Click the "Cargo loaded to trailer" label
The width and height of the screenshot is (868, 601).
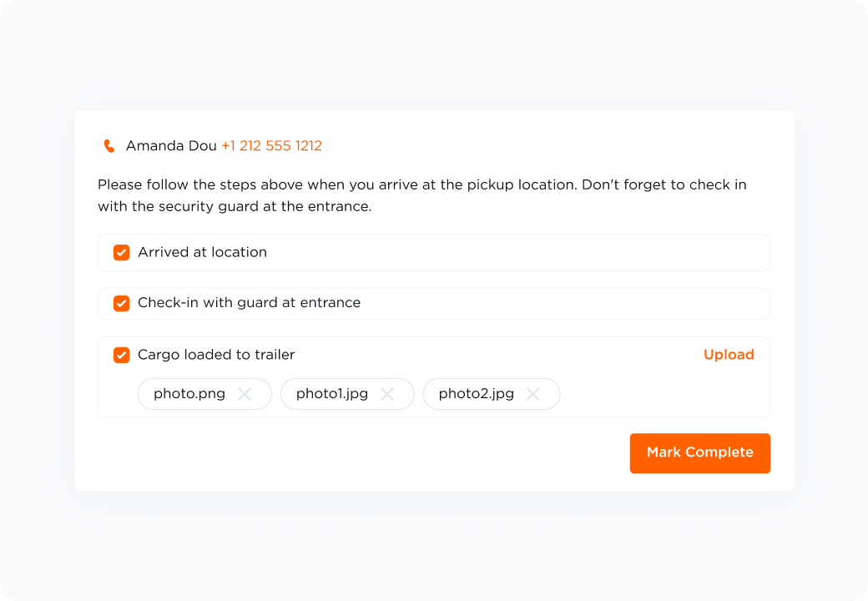coord(216,355)
